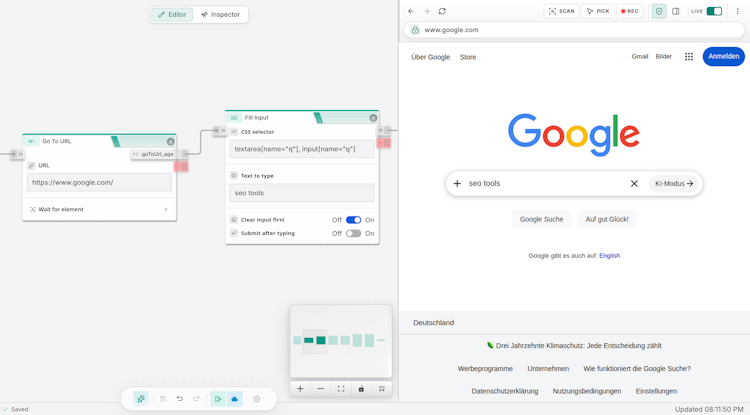
Task: Edit the URL field in Go To URL node
Action: 99,182
